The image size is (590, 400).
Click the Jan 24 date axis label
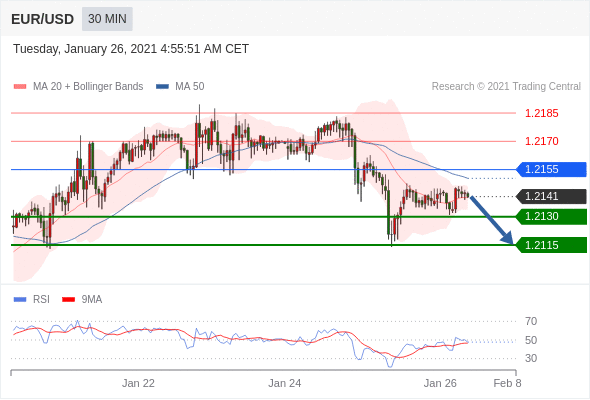pyautogui.click(x=284, y=383)
